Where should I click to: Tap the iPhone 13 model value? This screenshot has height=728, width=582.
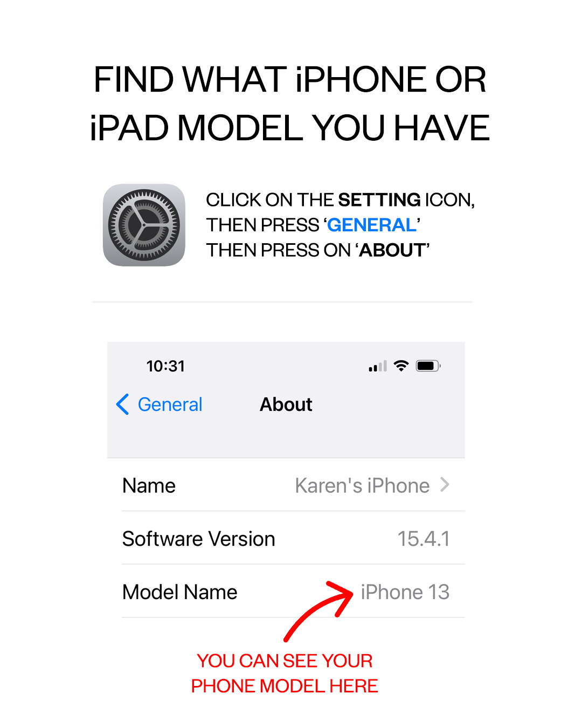405,592
